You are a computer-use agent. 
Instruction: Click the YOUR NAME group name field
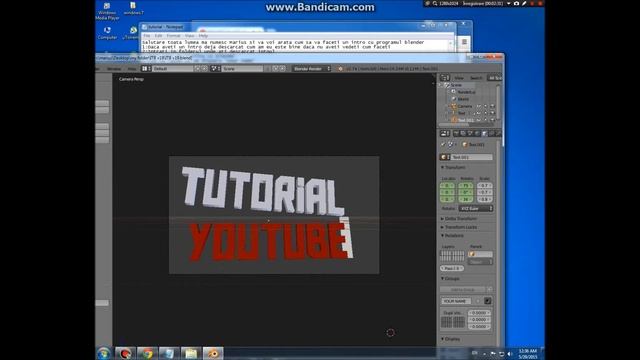456,301
